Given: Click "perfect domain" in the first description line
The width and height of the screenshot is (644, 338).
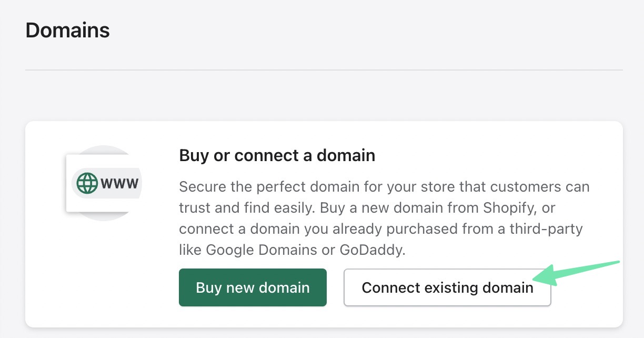Looking at the screenshot, I should coord(309,187).
